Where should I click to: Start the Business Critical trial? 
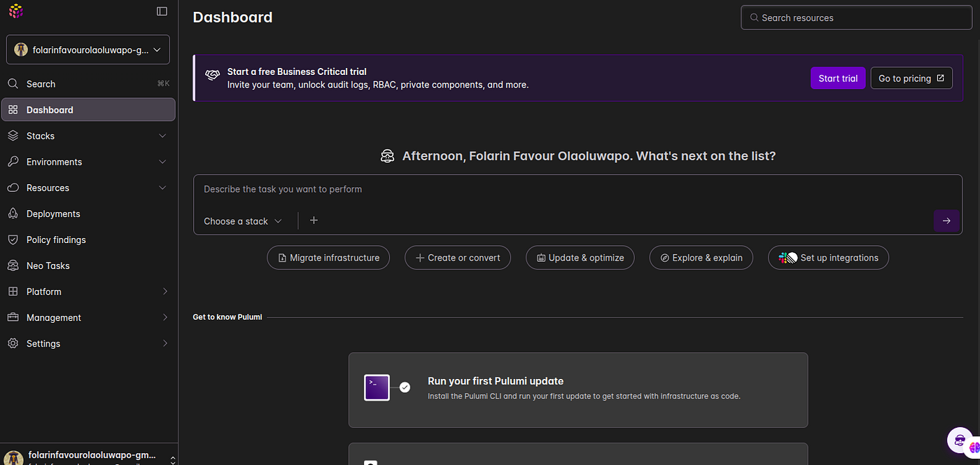click(838, 78)
